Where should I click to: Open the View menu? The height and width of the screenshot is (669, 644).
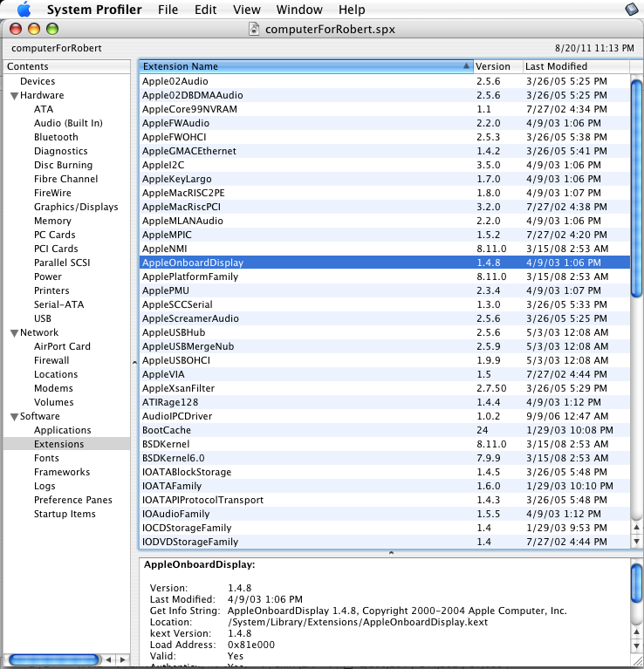click(x=246, y=10)
